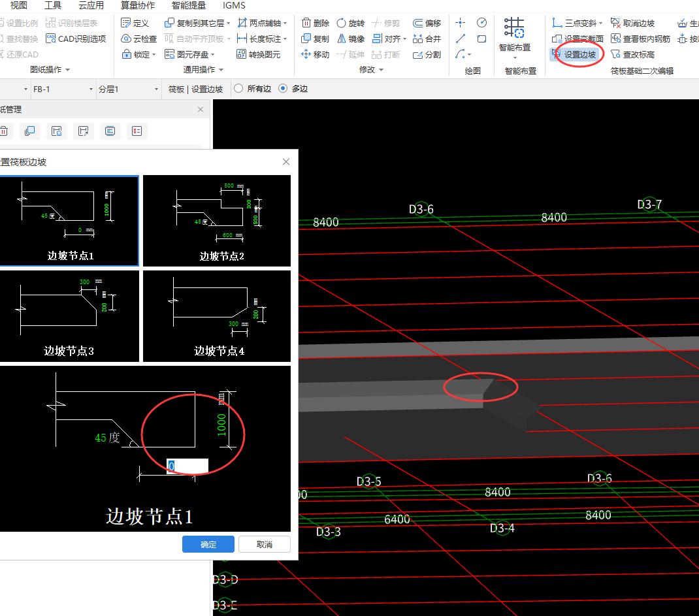
Task: Select the 所有边 radio option
Action: point(252,89)
